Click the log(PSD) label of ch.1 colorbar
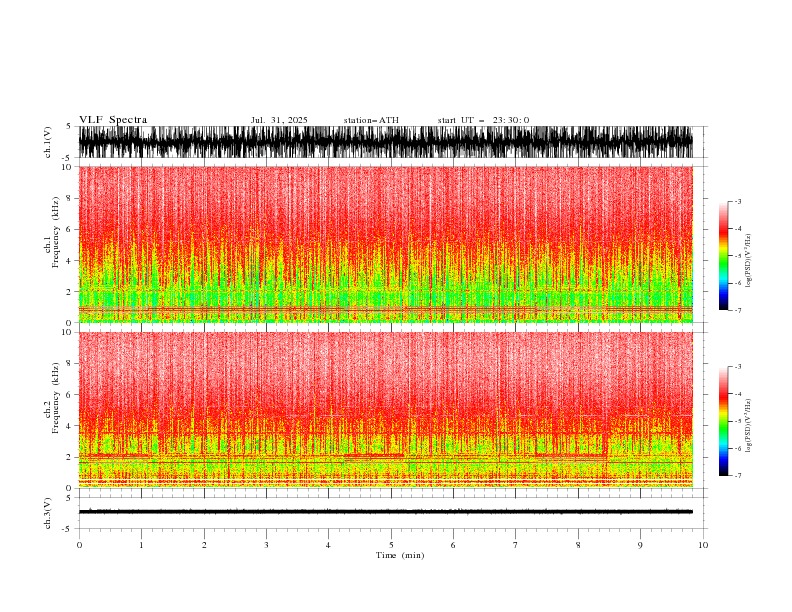 [x=749, y=261]
